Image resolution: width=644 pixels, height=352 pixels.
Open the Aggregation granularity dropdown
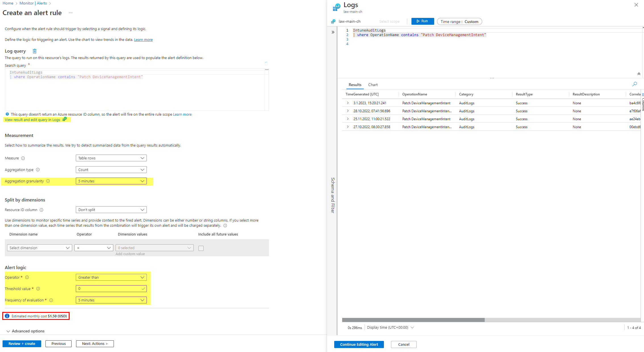(x=111, y=181)
